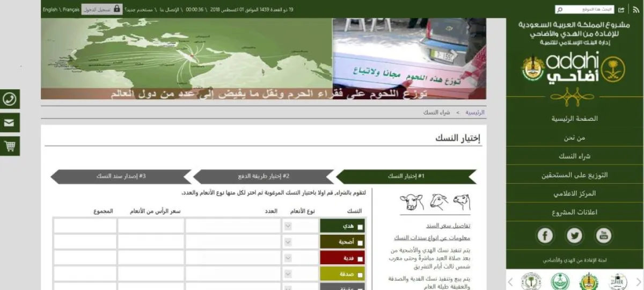Image resolution: width=644 pixels, height=290 pixels.
Task: Click the RSS feed icon
Action: pos(636,10)
